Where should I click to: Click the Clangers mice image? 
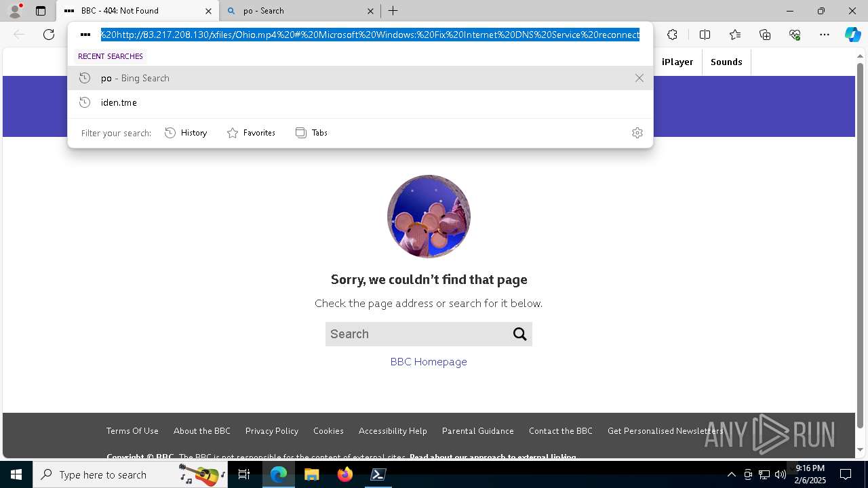429,216
